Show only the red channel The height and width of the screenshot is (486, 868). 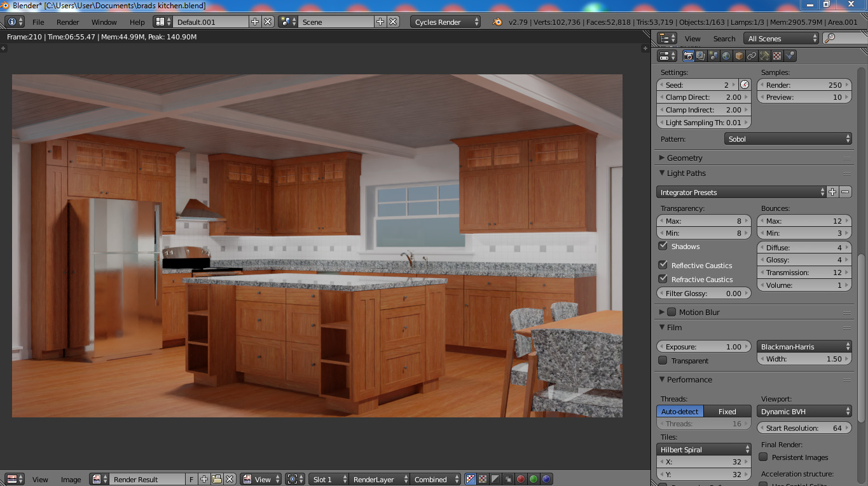pos(521,479)
